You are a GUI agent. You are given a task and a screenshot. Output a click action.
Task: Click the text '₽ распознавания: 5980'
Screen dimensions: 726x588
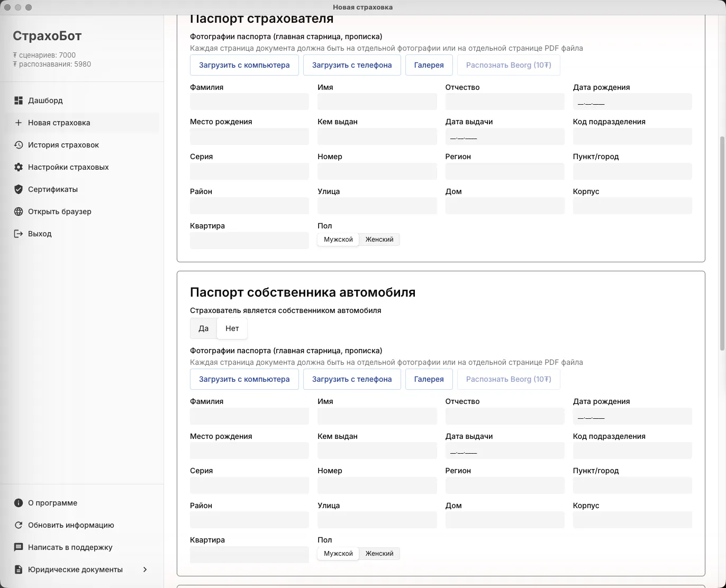point(52,64)
